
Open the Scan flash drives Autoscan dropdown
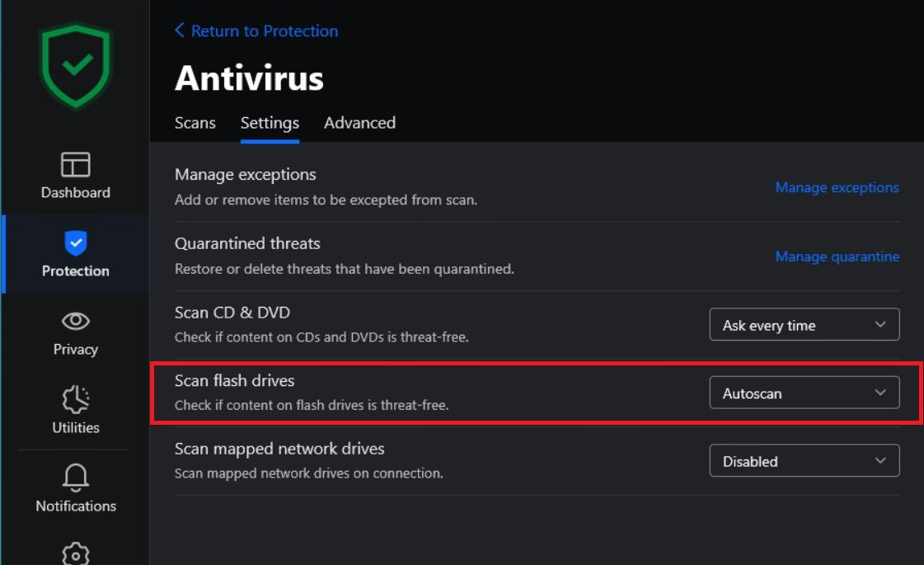click(x=804, y=393)
